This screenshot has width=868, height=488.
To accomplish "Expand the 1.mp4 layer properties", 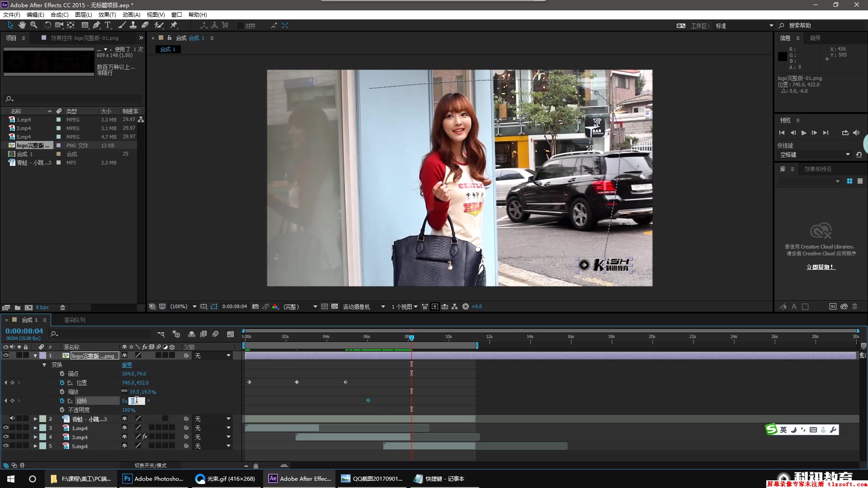I will 35,428.
